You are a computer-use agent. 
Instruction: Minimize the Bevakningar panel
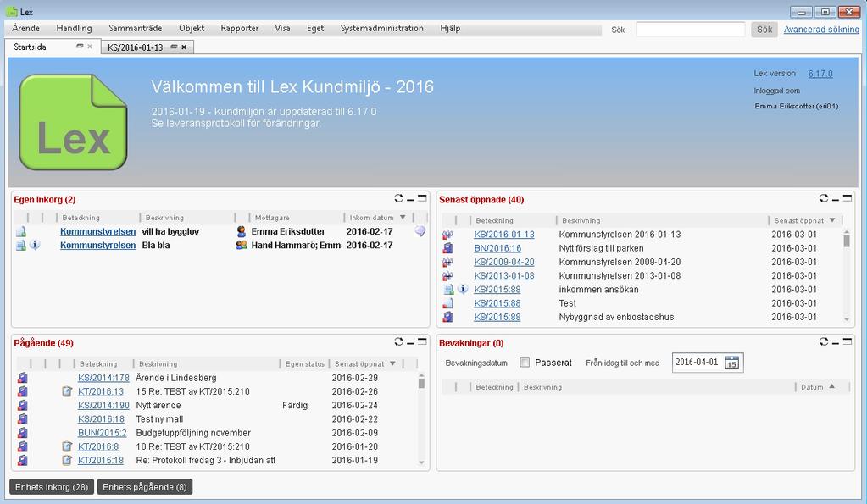pyautogui.click(x=836, y=343)
